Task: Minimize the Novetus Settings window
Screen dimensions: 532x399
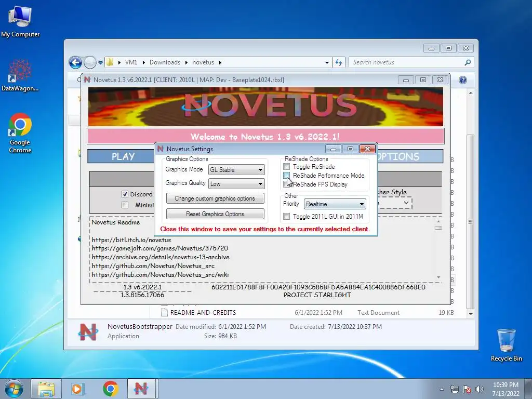Action: tap(333, 149)
